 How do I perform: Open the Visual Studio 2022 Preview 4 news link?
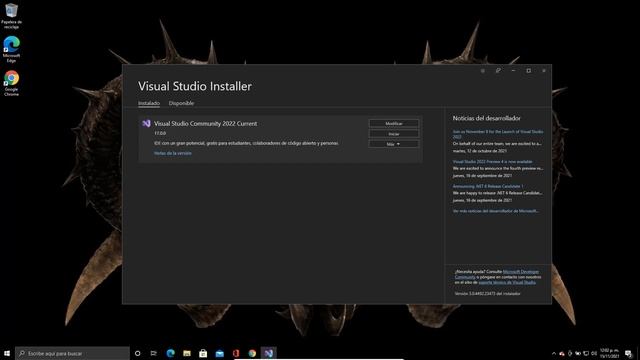click(x=492, y=162)
